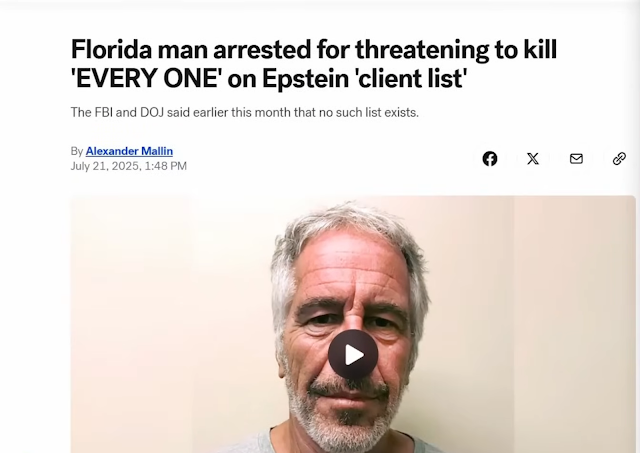Select the 'July 21, 2025' publication date
640x453 pixels.
[x=105, y=166]
